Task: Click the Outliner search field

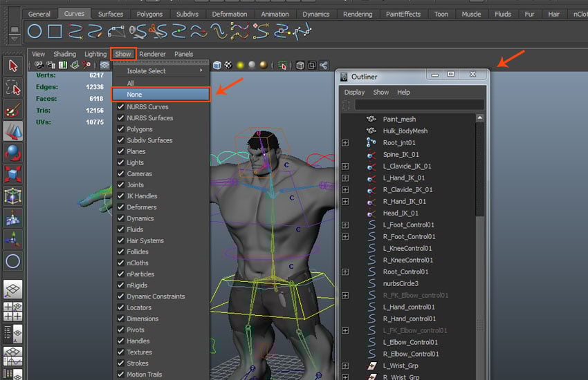Action: 419,105
